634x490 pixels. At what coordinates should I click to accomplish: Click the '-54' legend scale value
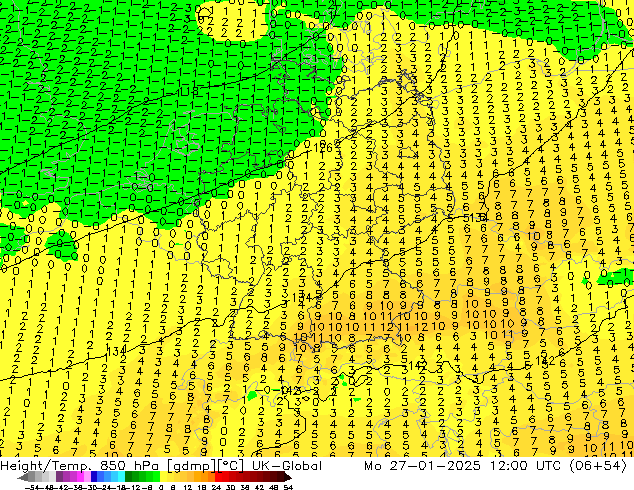click(32, 488)
